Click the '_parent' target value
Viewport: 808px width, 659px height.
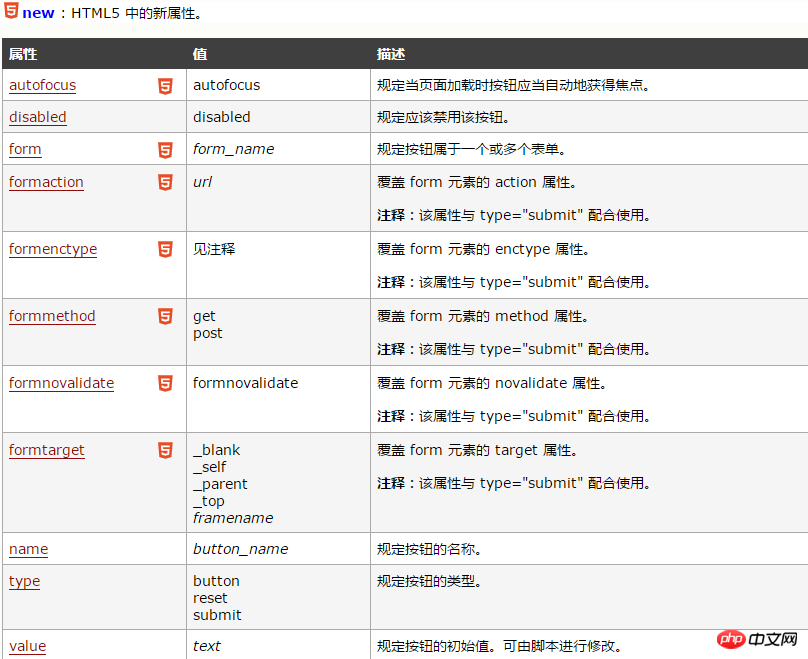(x=220, y=484)
